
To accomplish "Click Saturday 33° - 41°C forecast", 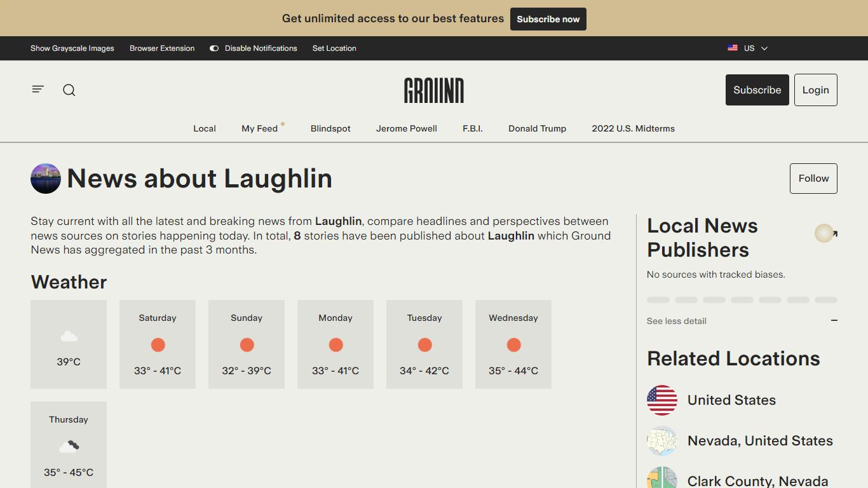I will click(158, 371).
